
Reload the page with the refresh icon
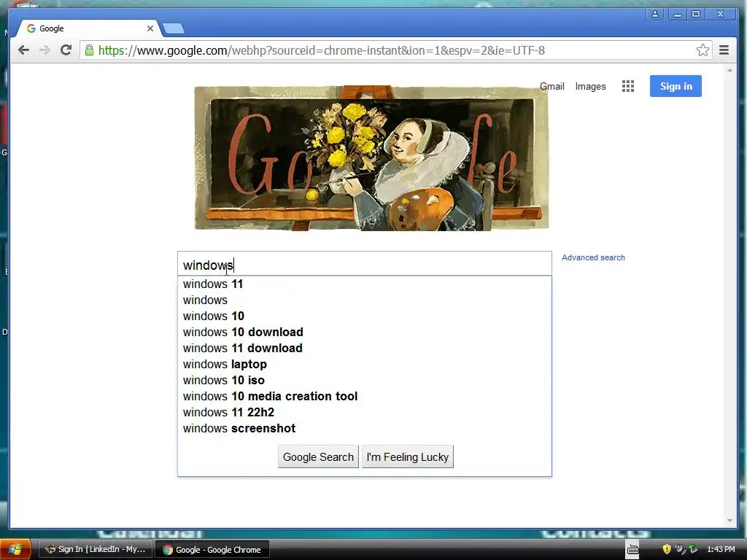[66, 50]
